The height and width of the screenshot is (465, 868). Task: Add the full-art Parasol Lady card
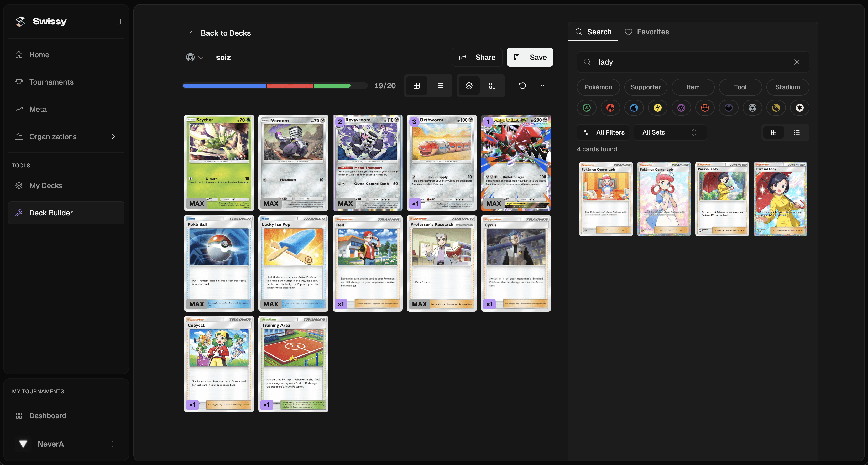[x=780, y=199]
